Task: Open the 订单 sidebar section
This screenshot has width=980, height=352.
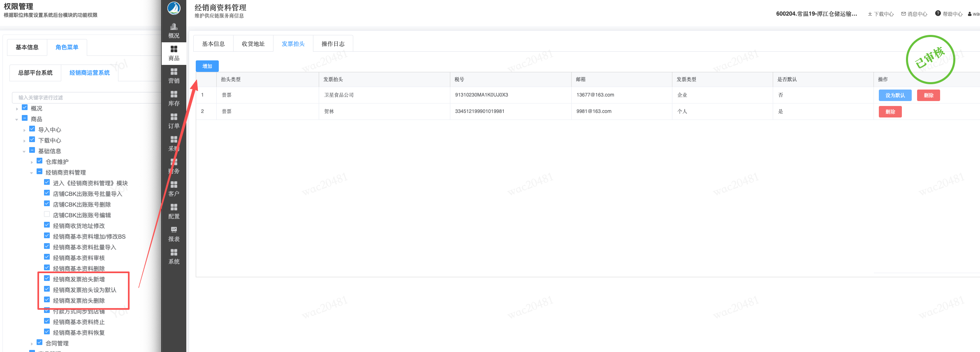Action: click(174, 121)
